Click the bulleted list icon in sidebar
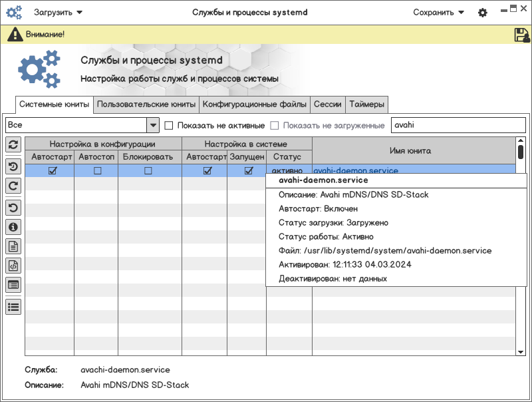The width and height of the screenshot is (532, 402). [x=13, y=306]
